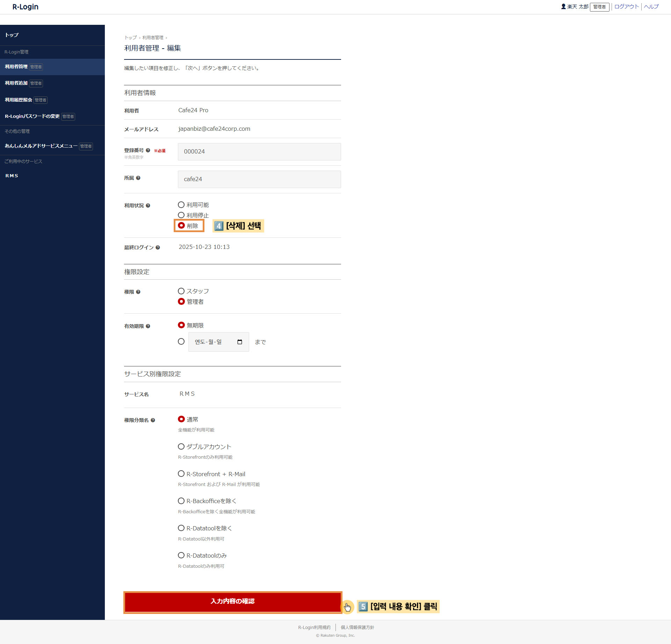Select 利用可能 radio option

coord(181,205)
